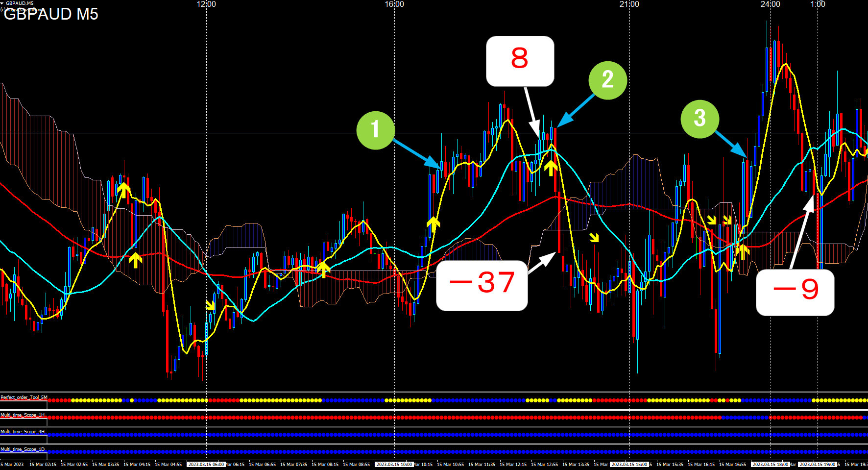Click the 15 Mar 08:15 time axis label
The image size is (868, 470).
click(x=325, y=464)
